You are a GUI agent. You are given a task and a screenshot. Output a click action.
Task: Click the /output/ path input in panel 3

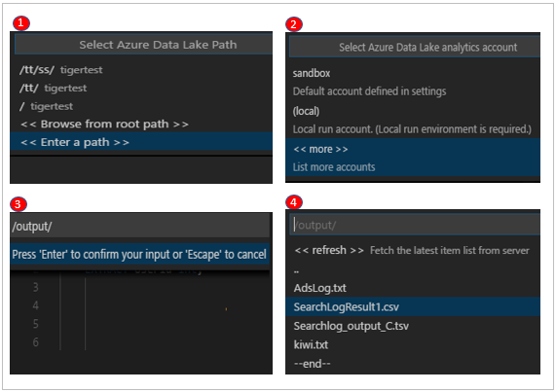click(x=140, y=227)
